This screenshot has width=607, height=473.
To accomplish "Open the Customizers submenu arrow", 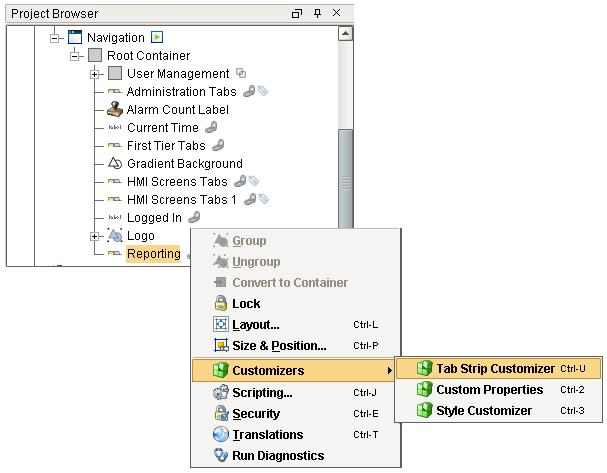I will [389, 370].
